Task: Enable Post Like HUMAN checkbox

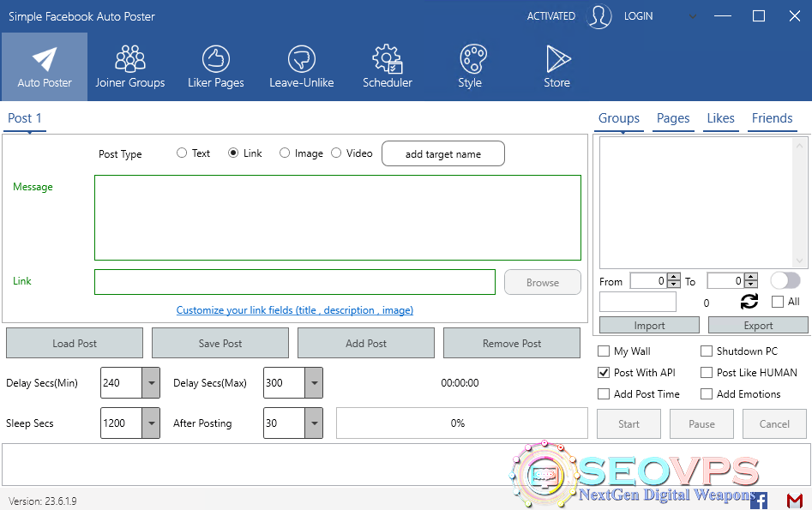Action: [x=707, y=372]
